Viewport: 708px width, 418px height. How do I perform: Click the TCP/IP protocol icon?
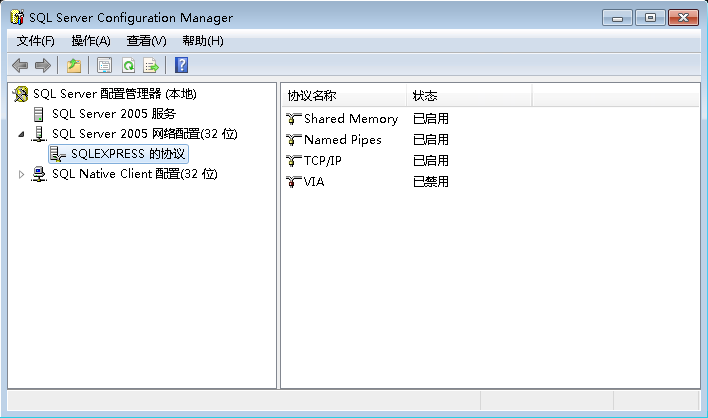[293, 161]
